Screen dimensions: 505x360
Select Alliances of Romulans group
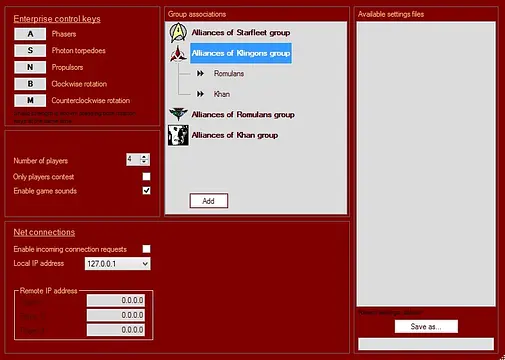pyautogui.click(x=243, y=114)
